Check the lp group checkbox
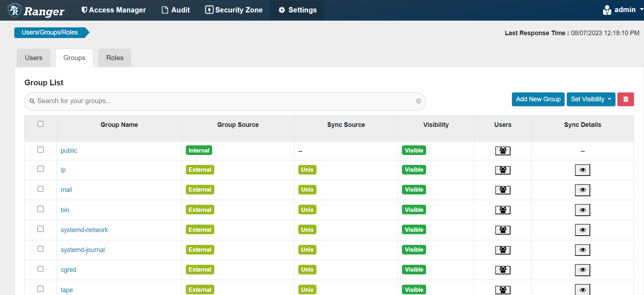 point(41,169)
